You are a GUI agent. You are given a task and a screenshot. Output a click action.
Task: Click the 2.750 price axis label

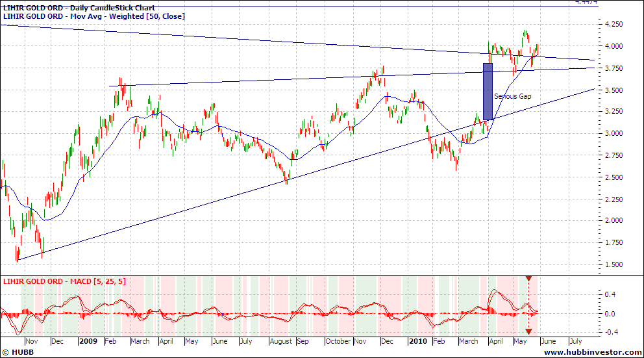[x=614, y=155]
